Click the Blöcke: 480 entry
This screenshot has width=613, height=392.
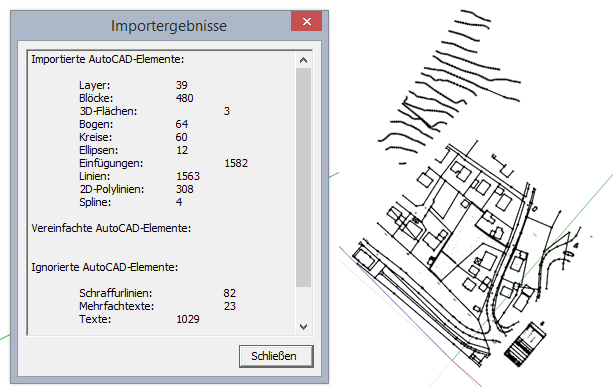pos(136,98)
